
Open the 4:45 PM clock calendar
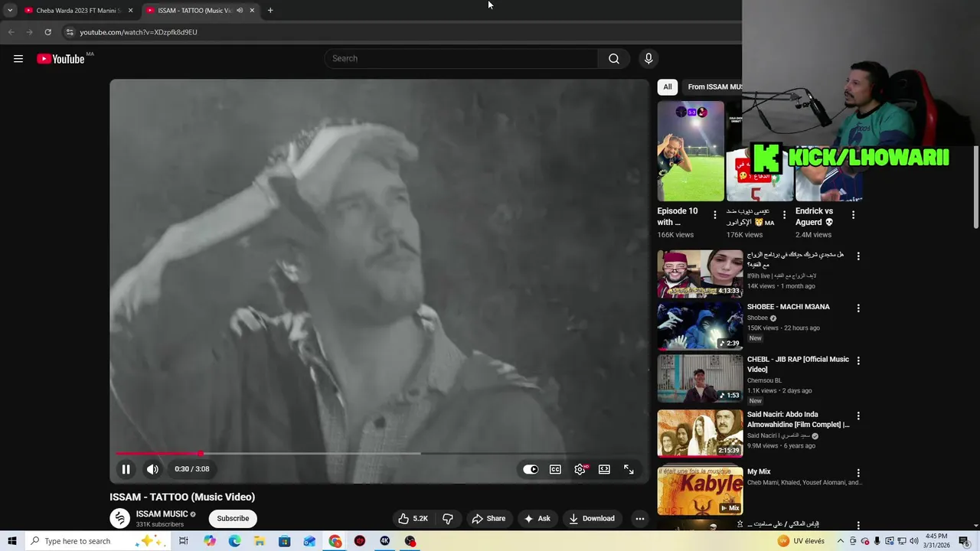click(936, 541)
